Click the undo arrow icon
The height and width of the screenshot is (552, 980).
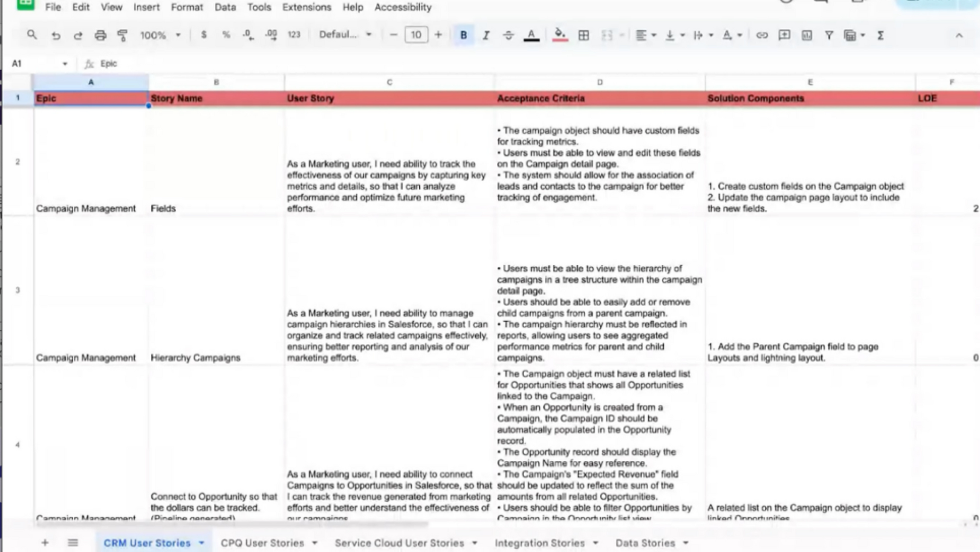[x=56, y=36]
